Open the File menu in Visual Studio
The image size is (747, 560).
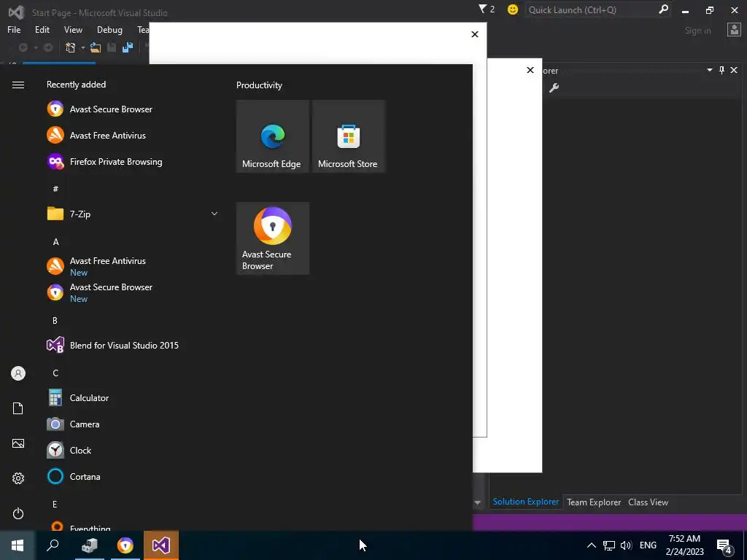tap(14, 29)
